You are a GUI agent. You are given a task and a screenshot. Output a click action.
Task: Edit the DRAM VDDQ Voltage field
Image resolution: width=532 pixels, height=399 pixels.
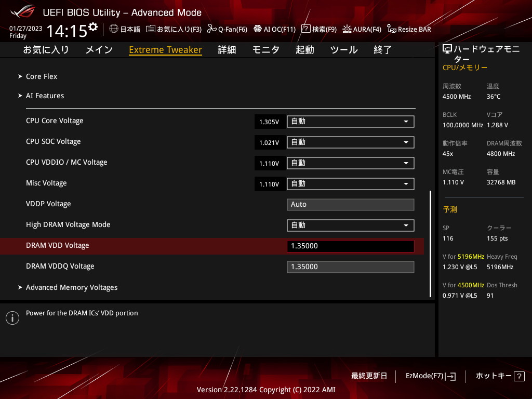click(351, 267)
